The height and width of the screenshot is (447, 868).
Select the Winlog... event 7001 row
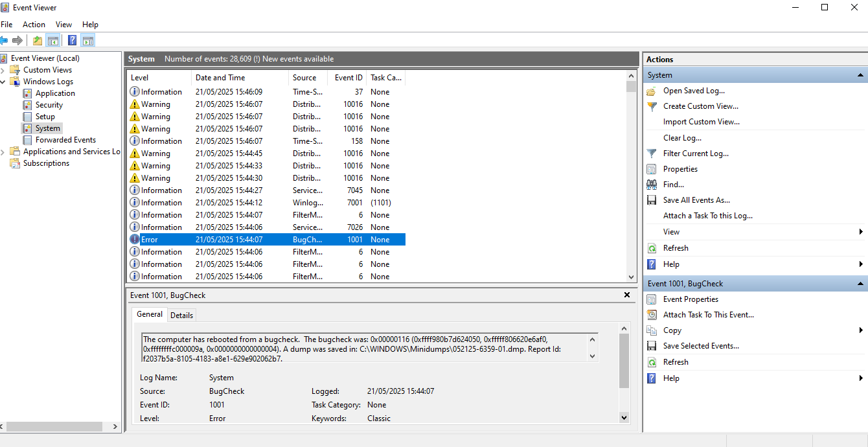click(266, 203)
